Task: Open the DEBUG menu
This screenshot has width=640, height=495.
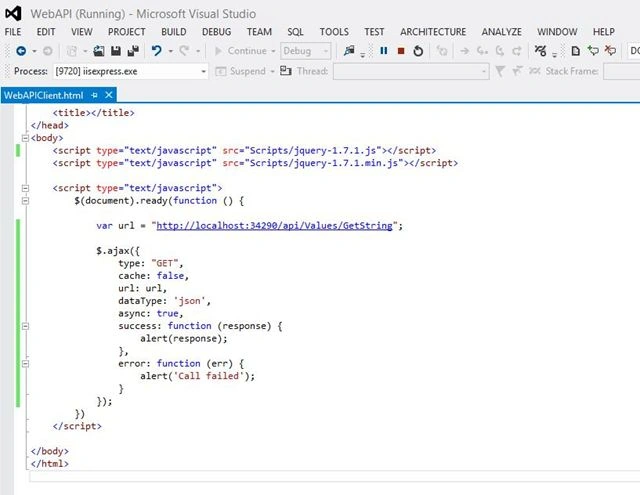Action: pyautogui.click(x=216, y=32)
